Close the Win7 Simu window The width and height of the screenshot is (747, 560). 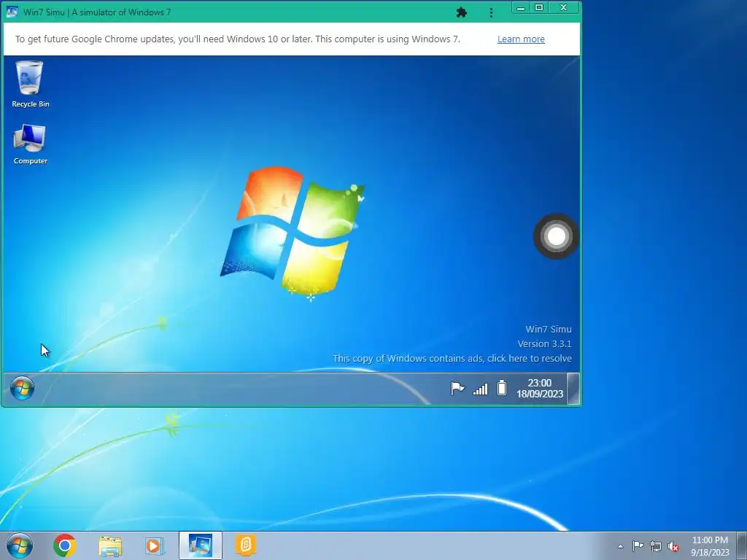pos(564,7)
